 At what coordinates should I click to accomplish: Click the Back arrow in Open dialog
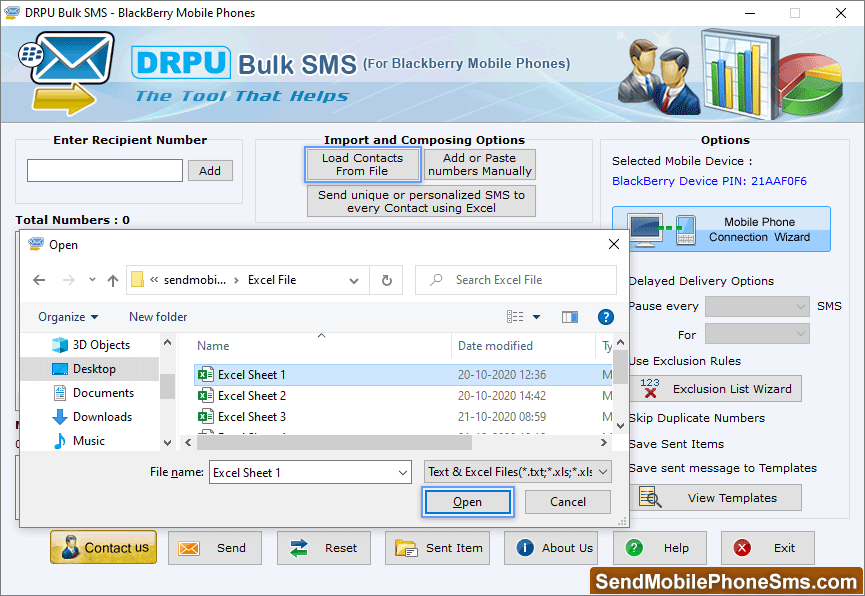tap(39, 280)
